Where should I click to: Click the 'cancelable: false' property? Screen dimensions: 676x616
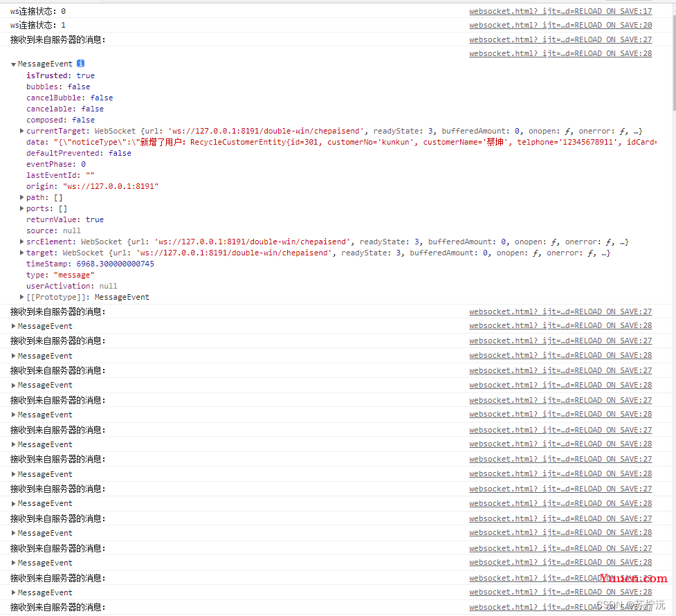pyautogui.click(x=65, y=109)
